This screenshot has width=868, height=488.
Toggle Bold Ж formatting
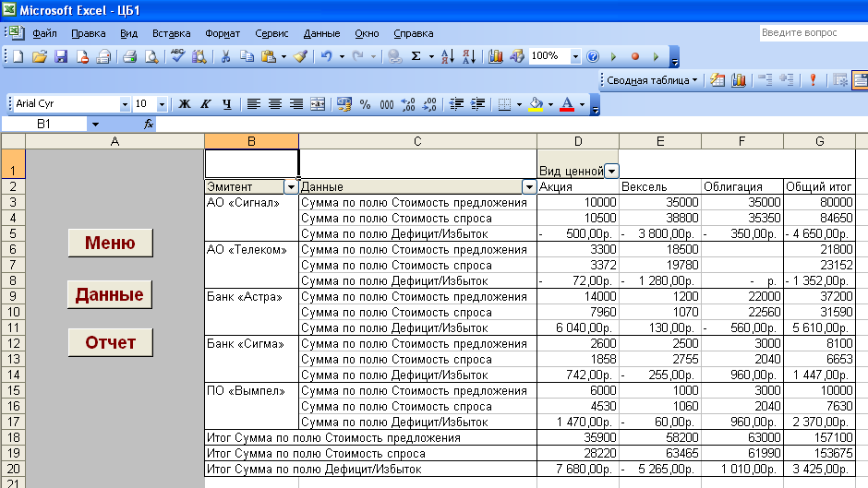pos(185,104)
